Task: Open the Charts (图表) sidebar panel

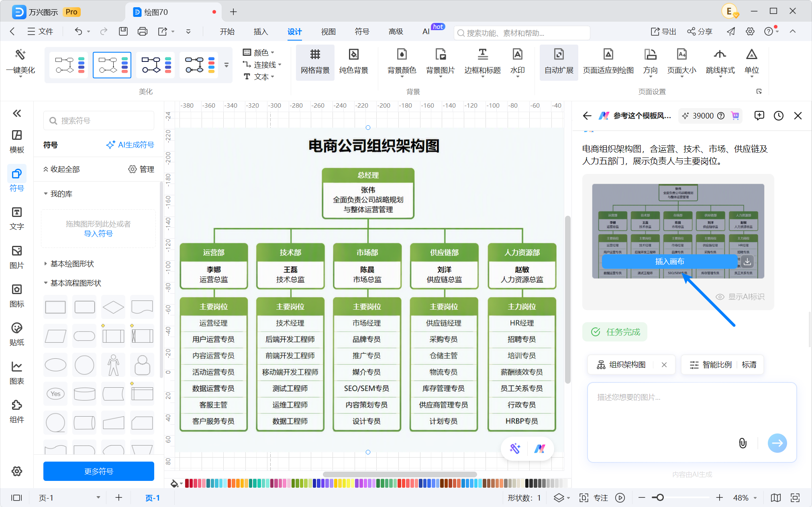Action: [x=16, y=373]
